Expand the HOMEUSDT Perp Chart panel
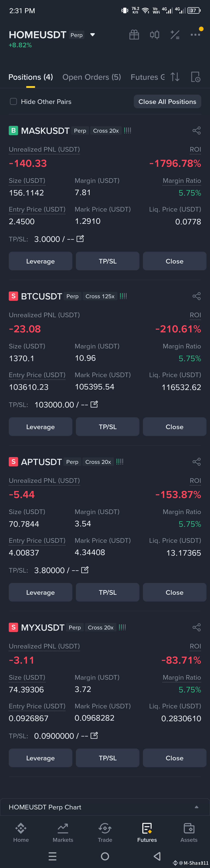Image resolution: width=210 pixels, height=868 pixels. [x=197, y=807]
